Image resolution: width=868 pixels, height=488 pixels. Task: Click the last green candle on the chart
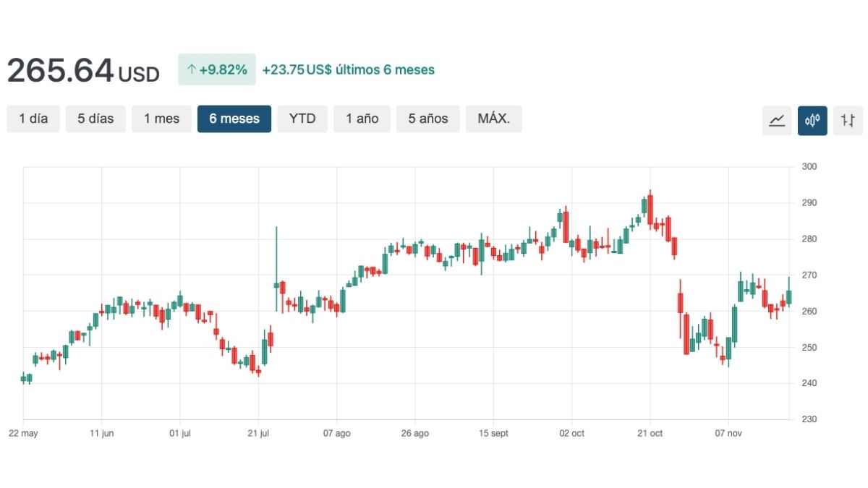point(788,296)
